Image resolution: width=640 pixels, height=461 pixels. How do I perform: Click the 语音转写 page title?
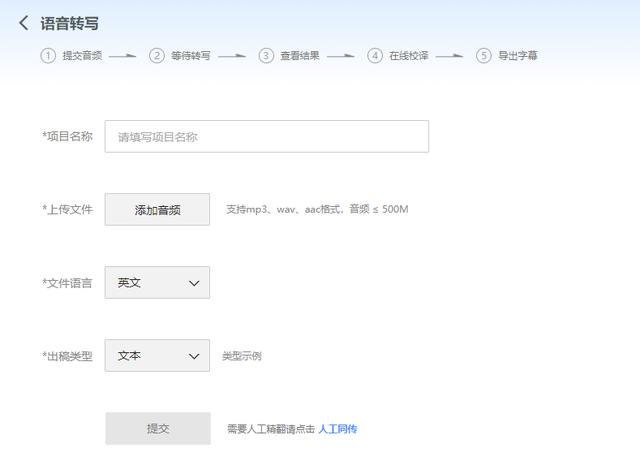[x=69, y=23]
